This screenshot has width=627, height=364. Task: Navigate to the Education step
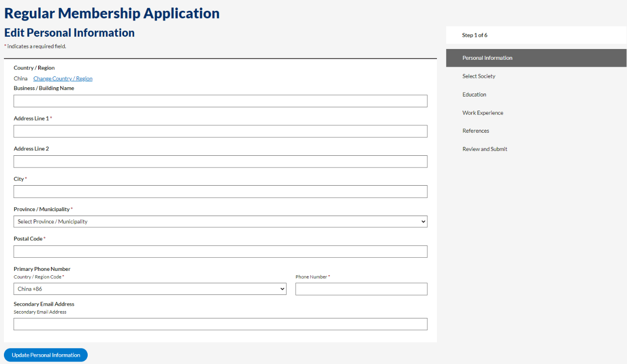pos(474,95)
